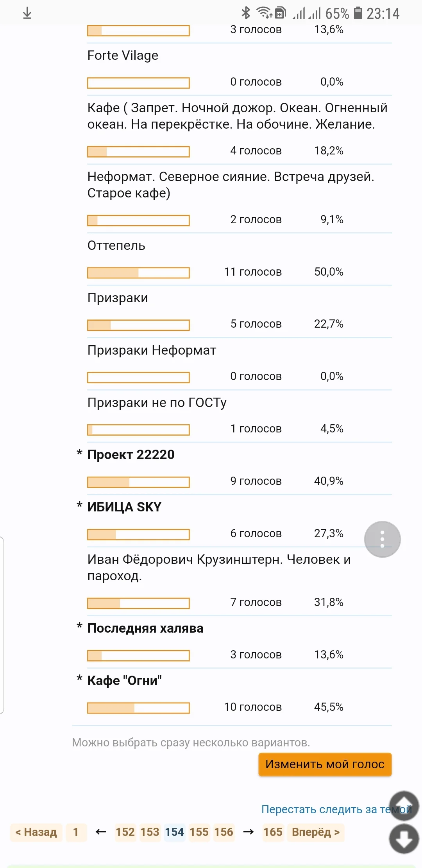Image resolution: width=422 pixels, height=868 pixels.
Task: Jump to last page 165
Action: (273, 832)
